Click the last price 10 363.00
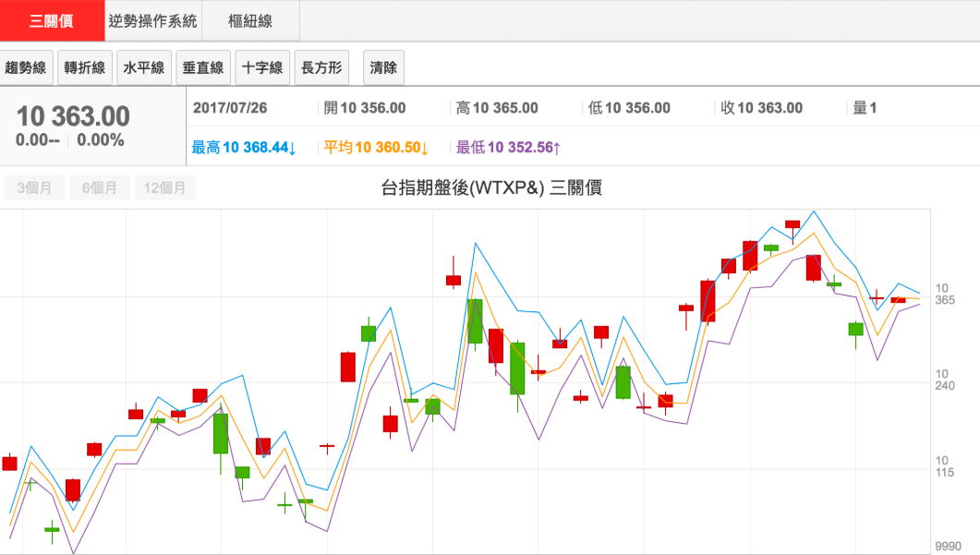The image size is (980, 555). (x=73, y=116)
